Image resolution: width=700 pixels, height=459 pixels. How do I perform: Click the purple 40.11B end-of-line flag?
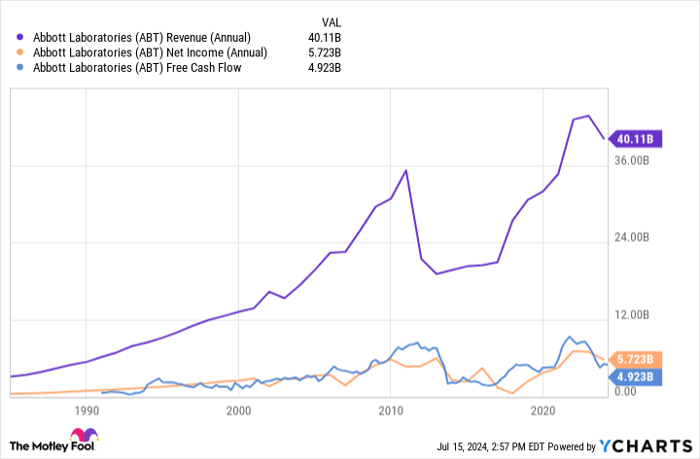(x=635, y=139)
